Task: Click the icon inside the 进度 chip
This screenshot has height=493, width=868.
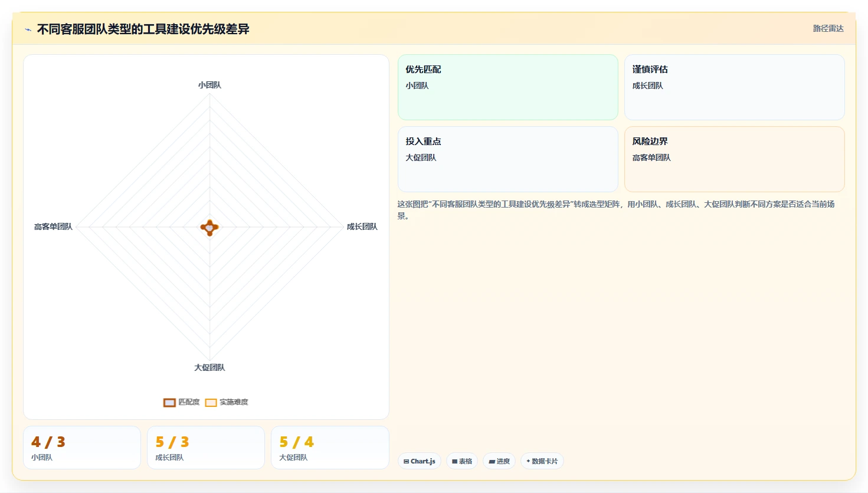Action: [492, 462]
